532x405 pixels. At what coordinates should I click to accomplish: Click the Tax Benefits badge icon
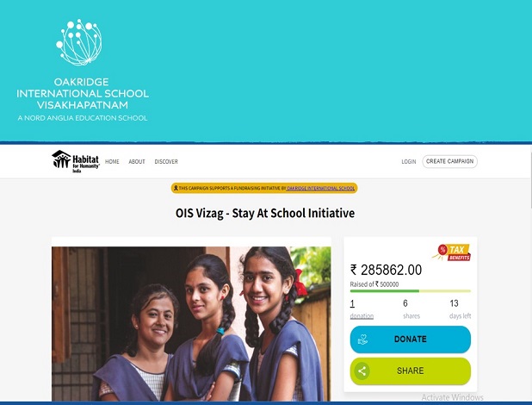click(452, 252)
